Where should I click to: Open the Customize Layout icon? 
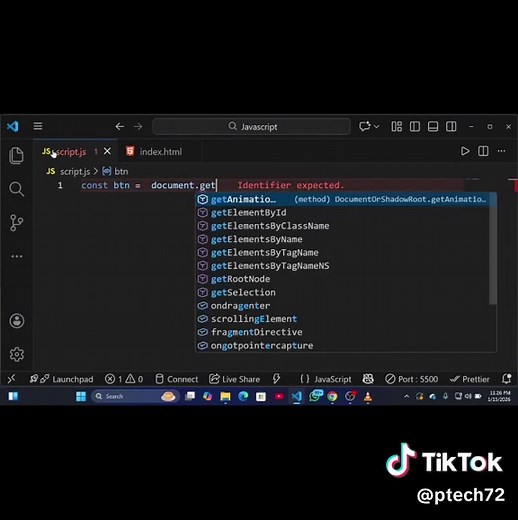pyautogui.click(x=396, y=126)
